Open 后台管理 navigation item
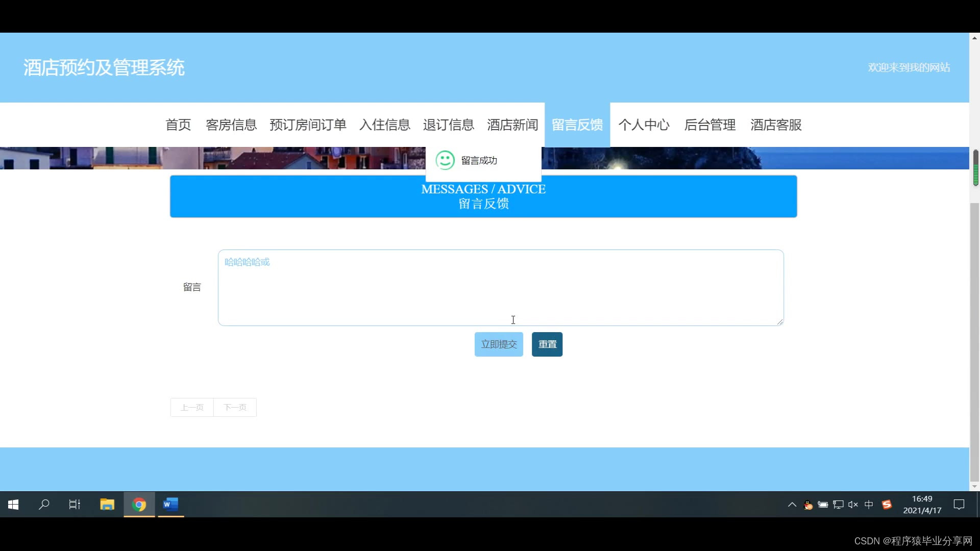Viewport: 980px width, 551px height. click(x=709, y=125)
